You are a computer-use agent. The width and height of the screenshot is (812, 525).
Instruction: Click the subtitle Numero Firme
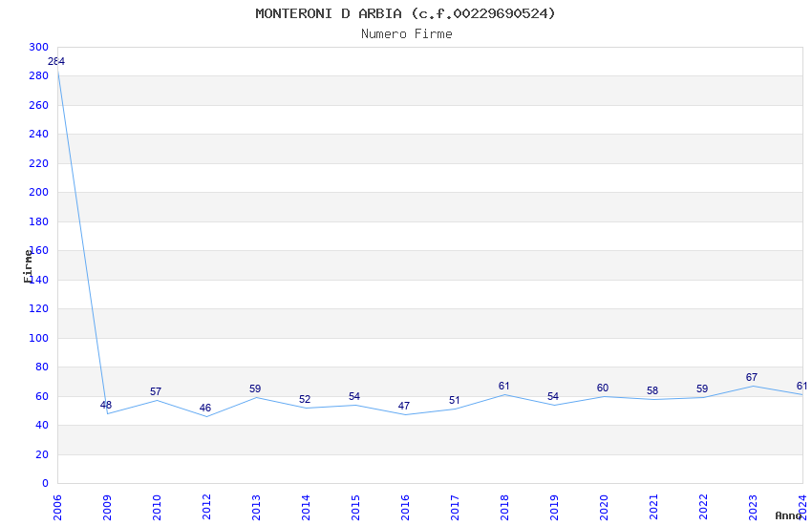(x=407, y=34)
